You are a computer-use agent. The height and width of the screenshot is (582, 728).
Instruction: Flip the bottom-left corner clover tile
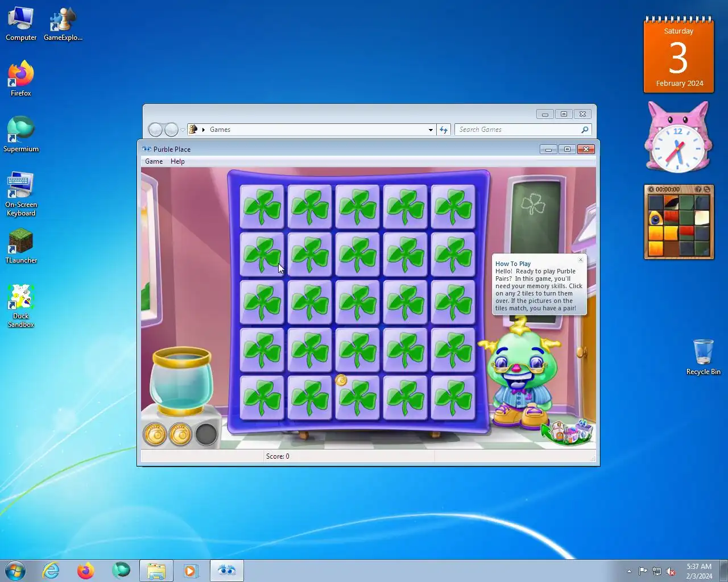pyautogui.click(x=262, y=398)
